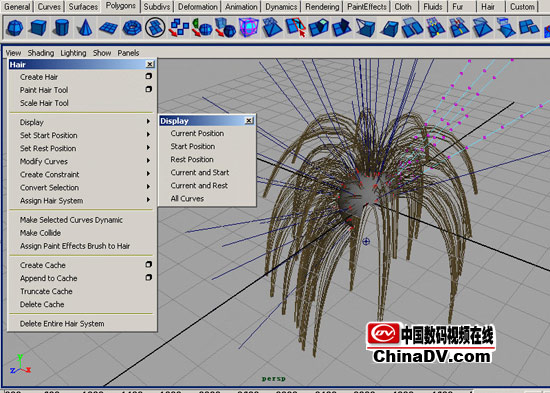The height and width of the screenshot is (393, 550).
Task: Click the merge edges icon with red arrows
Action: [459, 28]
